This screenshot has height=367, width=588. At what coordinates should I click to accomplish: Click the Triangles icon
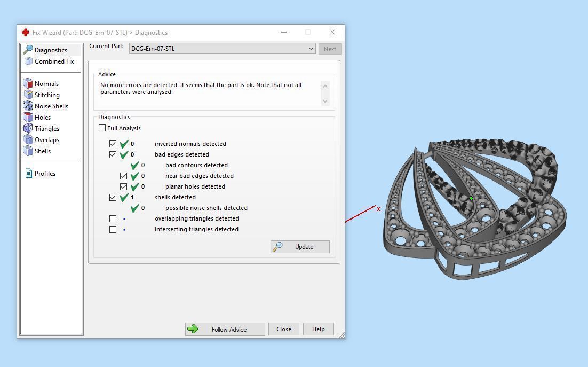click(28, 128)
